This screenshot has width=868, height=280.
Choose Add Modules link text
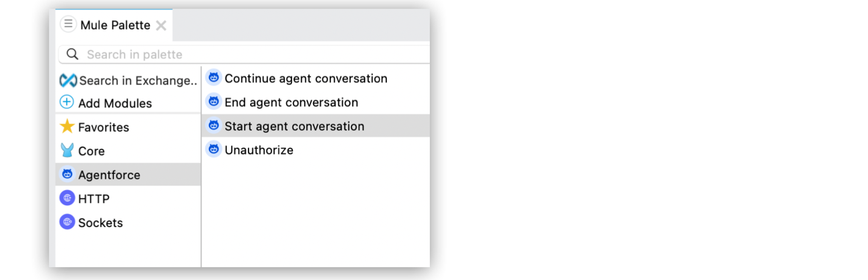pyautogui.click(x=115, y=103)
